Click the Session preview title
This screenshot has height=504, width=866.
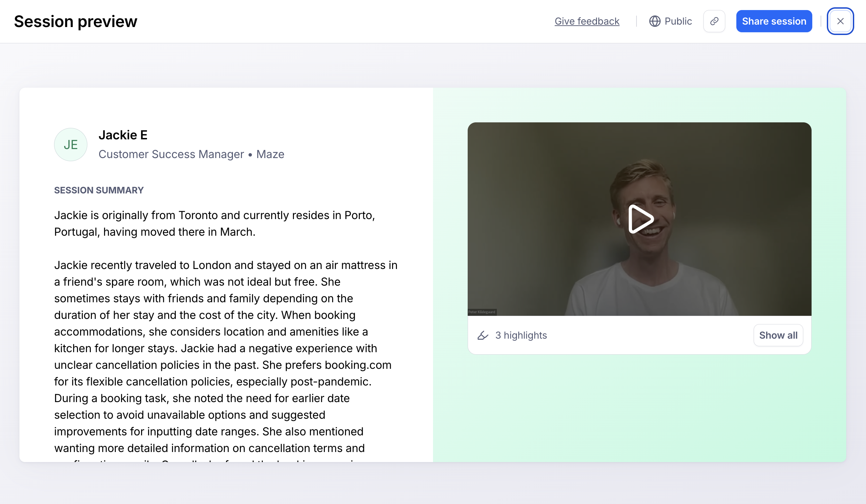(76, 21)
